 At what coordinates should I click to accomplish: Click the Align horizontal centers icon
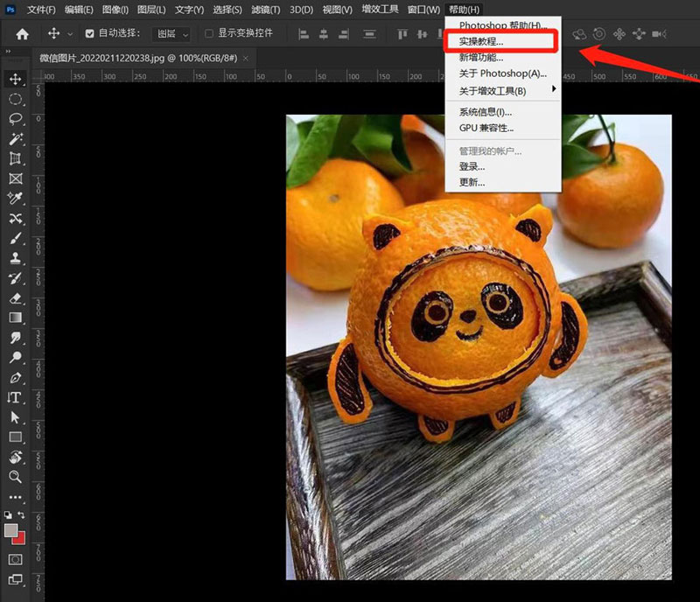click(x=324, y=34)
